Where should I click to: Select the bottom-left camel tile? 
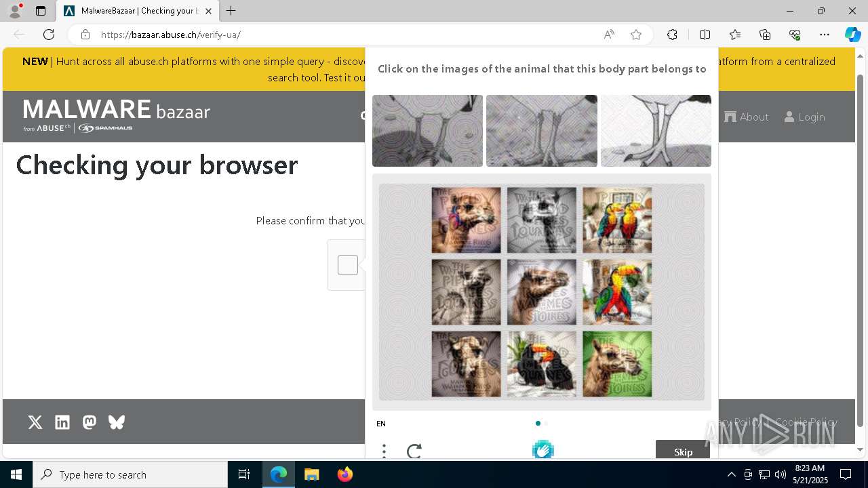(x=466, y=364)
